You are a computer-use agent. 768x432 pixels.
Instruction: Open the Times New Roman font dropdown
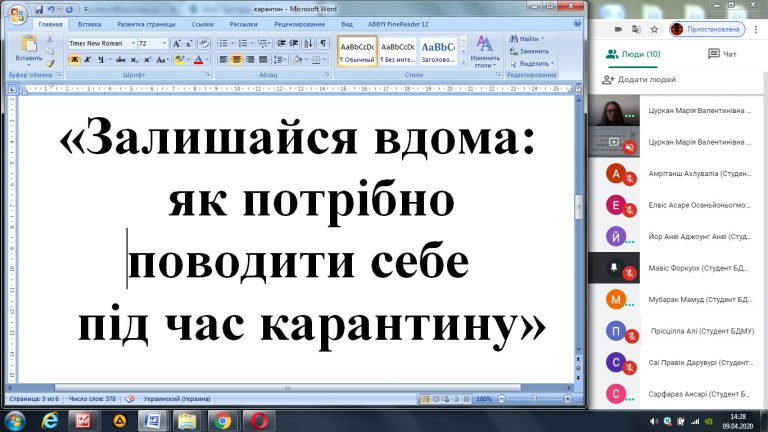pyautogui.click(x=130, y=44)
